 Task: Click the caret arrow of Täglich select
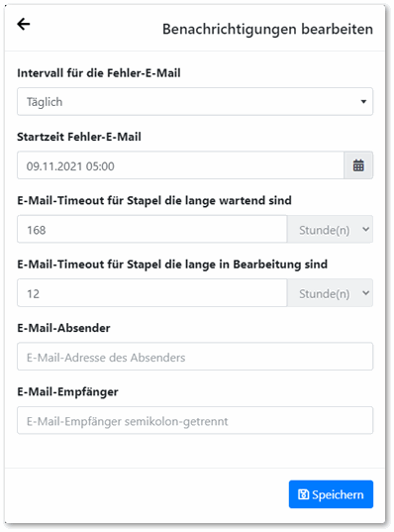(x=363, y=101)
